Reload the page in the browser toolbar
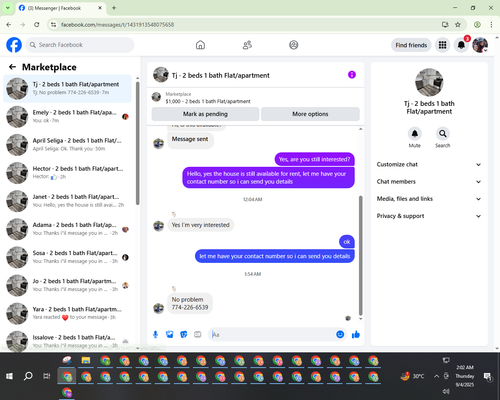This screenshot has height=400, width=500. click(37, 24)
